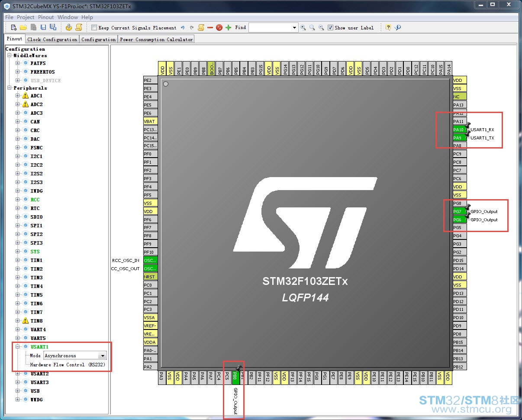The height and width of the screenshot is (420, 522).
Task: Open the Project menu
Action: [26, 17]
